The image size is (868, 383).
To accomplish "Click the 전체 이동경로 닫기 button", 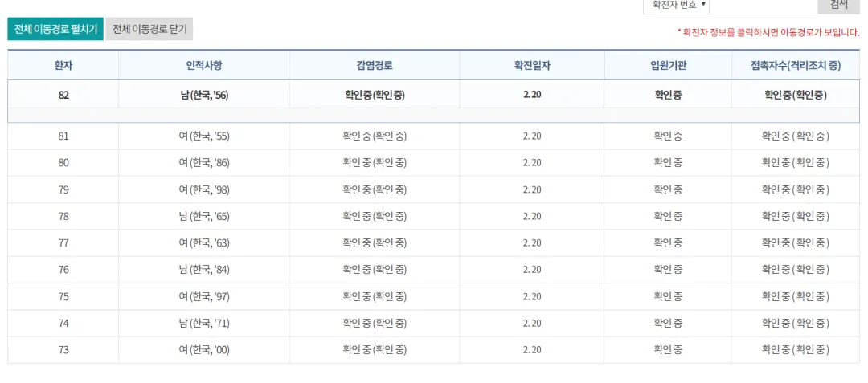I will click(x=149, y=29).
